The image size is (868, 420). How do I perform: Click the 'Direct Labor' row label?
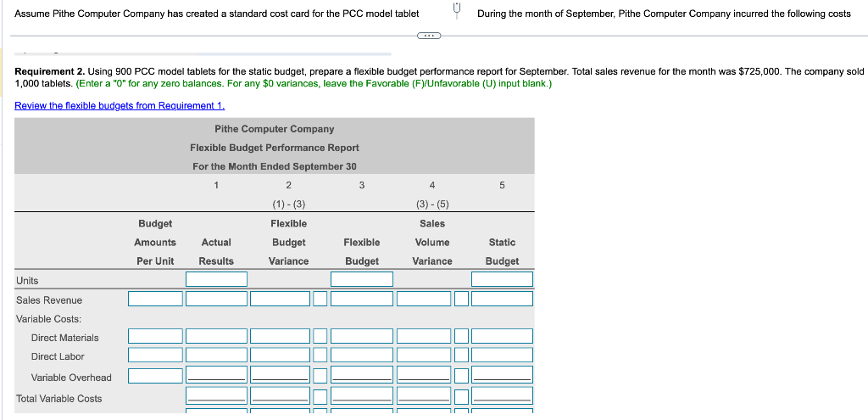pyautogui.click(x=58, y=356)
